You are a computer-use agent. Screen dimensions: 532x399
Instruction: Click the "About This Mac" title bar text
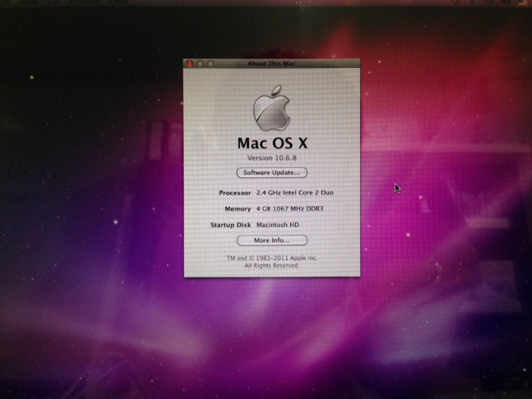point(272,63)
